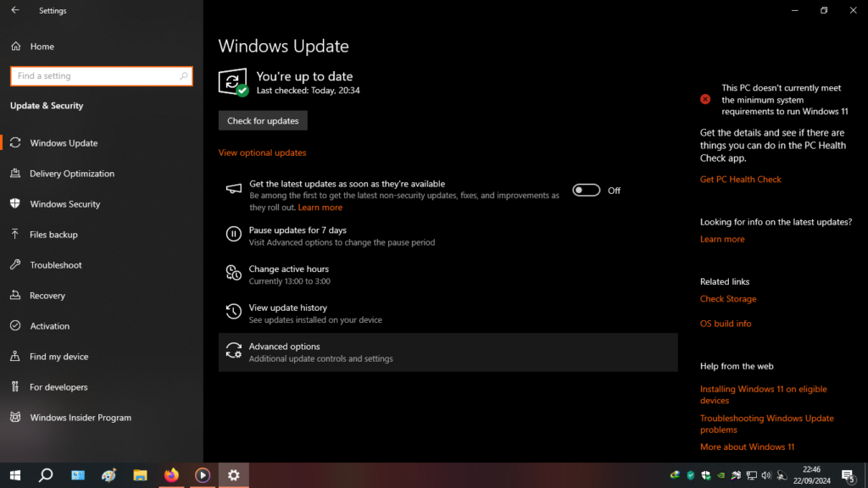Open Delivery Optimization settings page
This screenshot has width=868, height=488.
[x=71, y=174]
